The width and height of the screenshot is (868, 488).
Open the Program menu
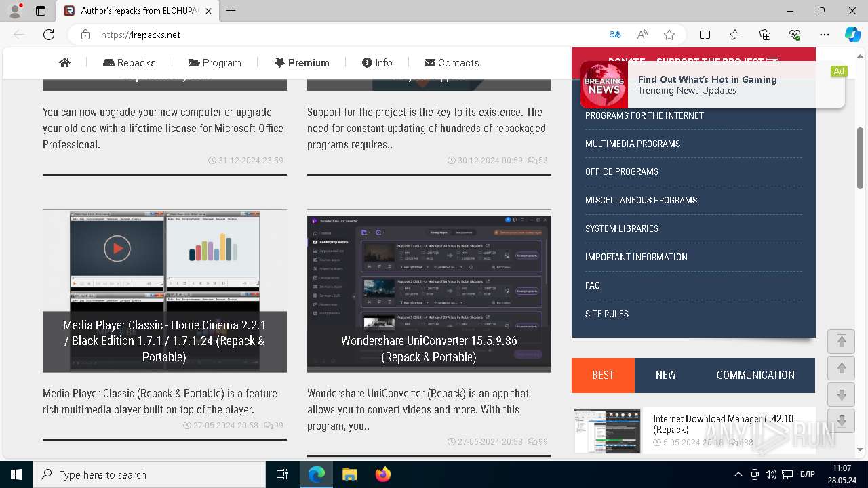tap(214, 62)
